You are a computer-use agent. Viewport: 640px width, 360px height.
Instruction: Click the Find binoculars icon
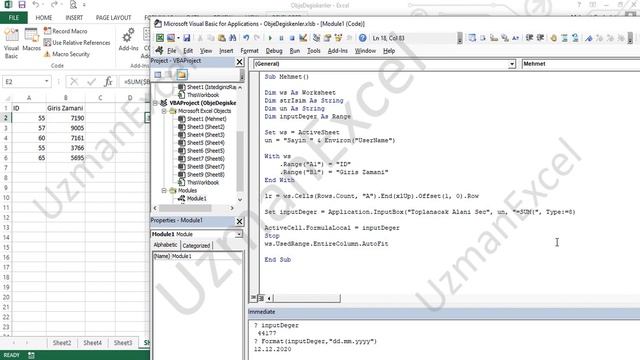pos(233,38)
